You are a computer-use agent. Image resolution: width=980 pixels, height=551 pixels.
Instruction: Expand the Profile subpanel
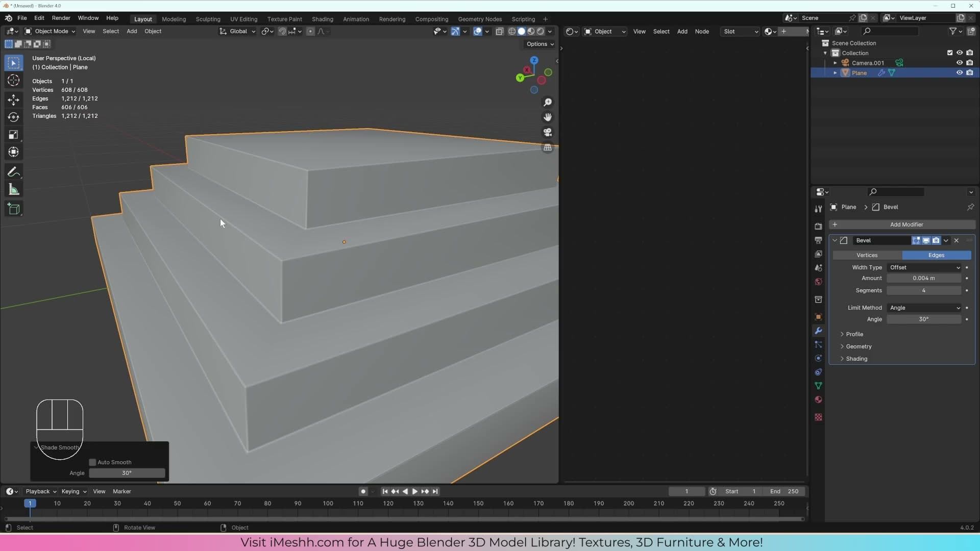854,334
